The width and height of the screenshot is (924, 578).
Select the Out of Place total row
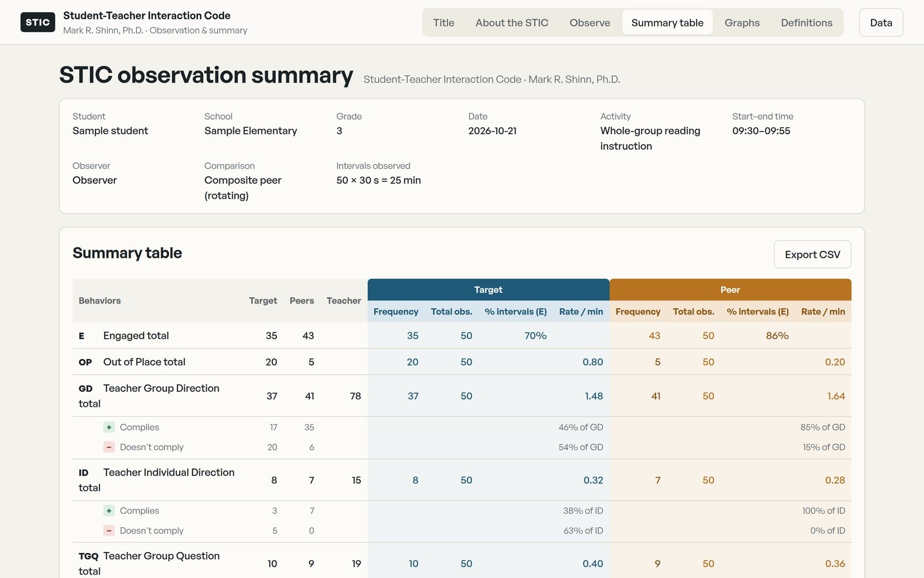coord(462,362)
